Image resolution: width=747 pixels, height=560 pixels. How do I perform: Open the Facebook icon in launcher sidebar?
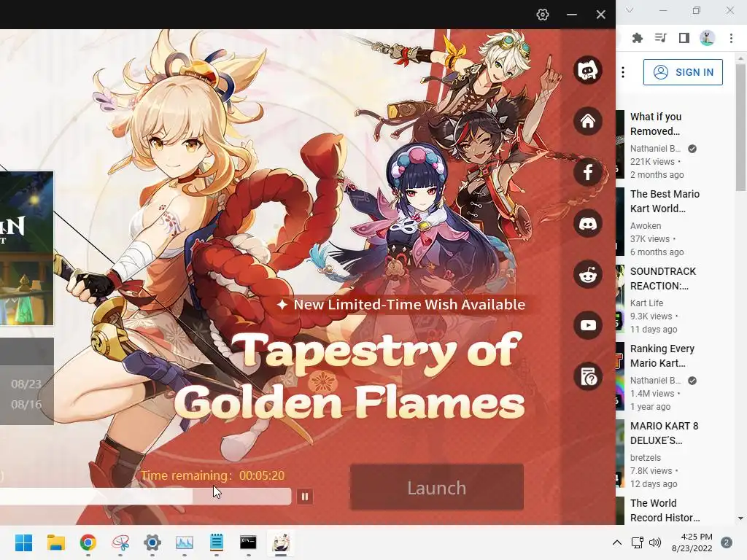[x=588, y=172]
